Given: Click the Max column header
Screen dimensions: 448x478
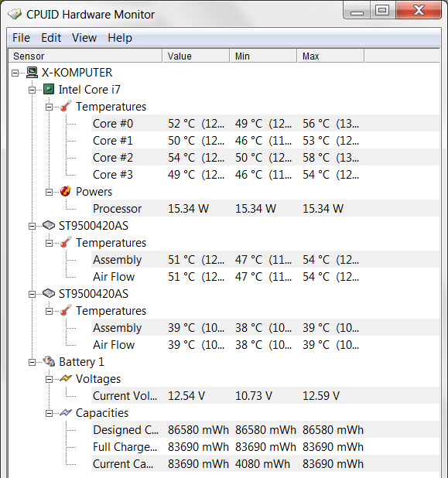Looking at the screenshot, I should click(x=330, y=56).
